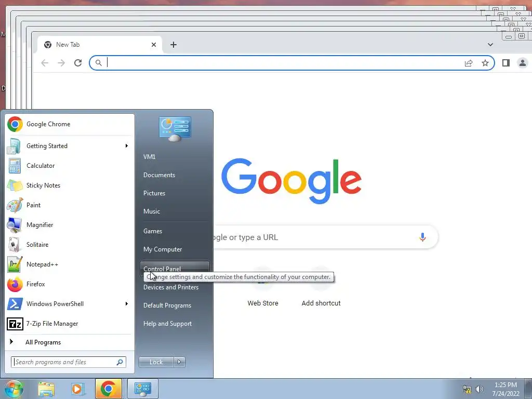Open Google Chrome from Start menu
The image size is (532, 399).
point(70,124)
